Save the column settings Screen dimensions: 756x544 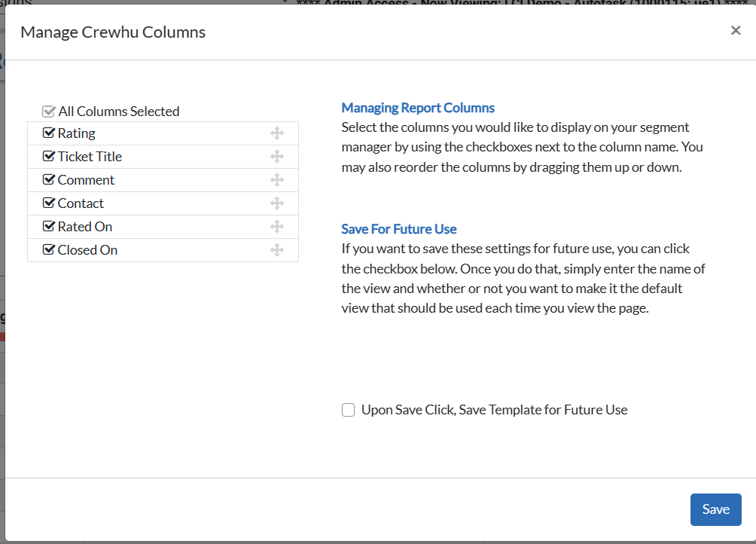pyautogui.click(x=715, y=509)
